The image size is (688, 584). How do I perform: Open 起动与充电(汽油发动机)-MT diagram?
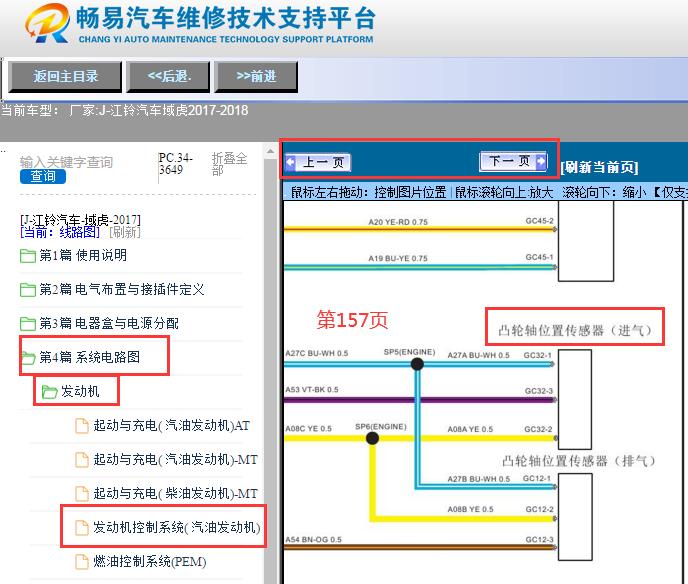click(x=176, y=460)
